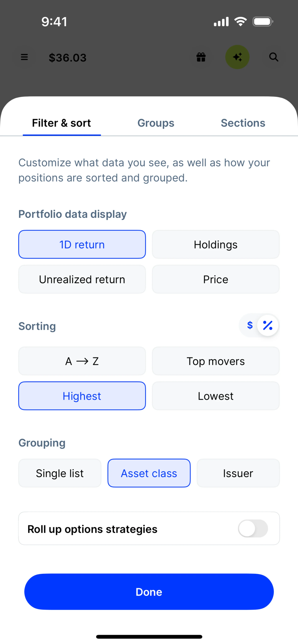Open the sparkle AI assistant icon

click(x=237, y=57)
